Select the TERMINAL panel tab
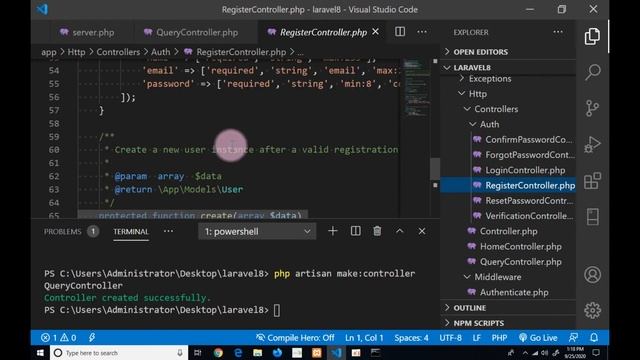 [131, 231]
